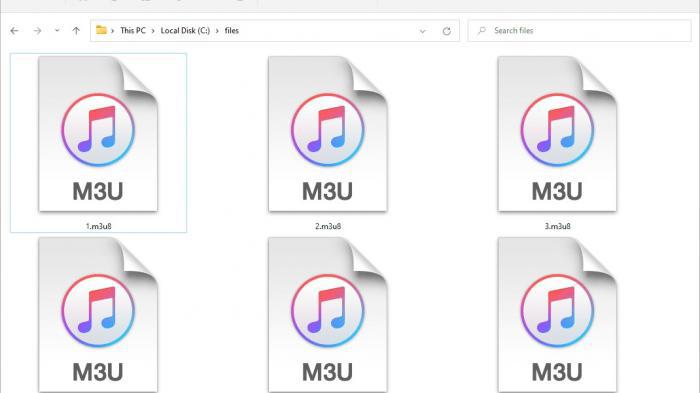Image resolution: width=700 pixels, height=393 pixels.
Task: Refresh the files folder
Action: click(x=446, y=31)
